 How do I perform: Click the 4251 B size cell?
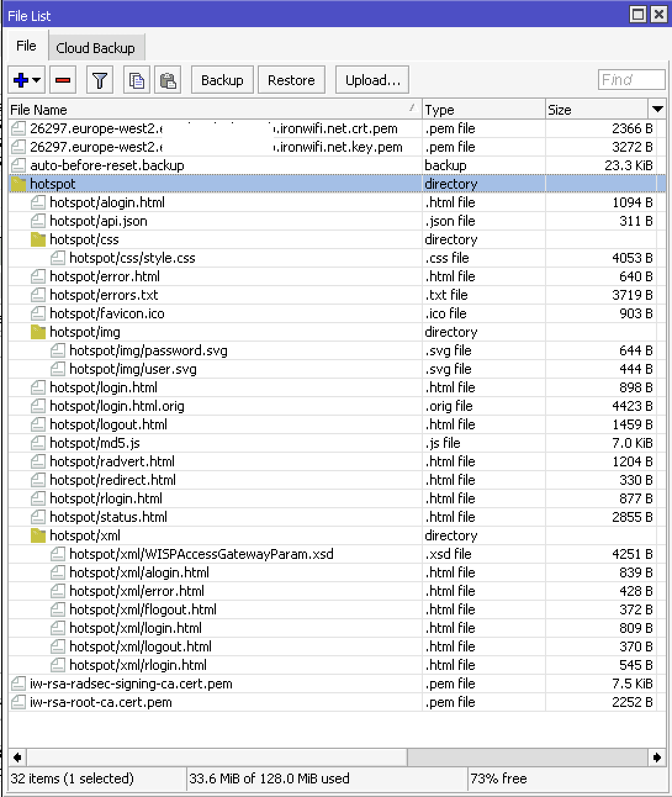[633, 554]
